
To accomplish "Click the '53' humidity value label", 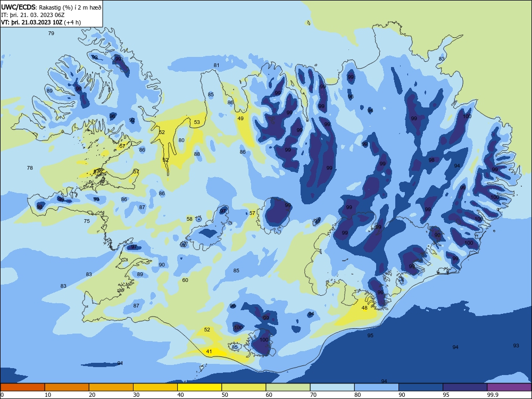I will tap(197, 122).
